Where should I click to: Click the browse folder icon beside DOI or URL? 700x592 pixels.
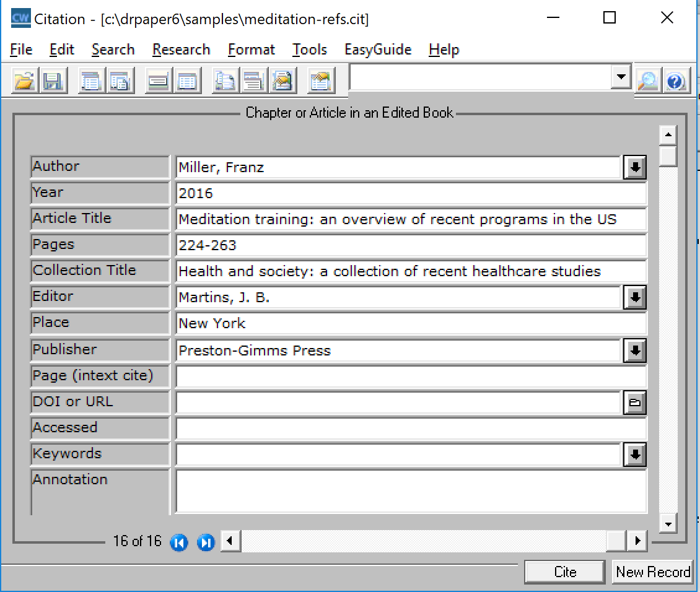634,403
